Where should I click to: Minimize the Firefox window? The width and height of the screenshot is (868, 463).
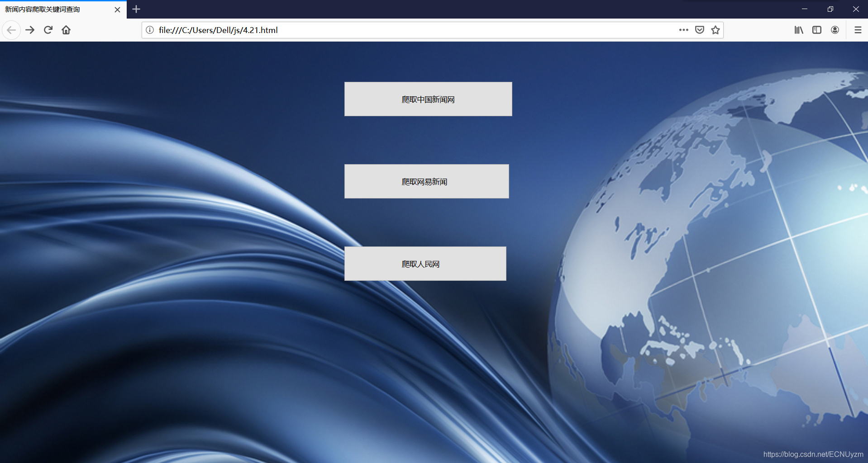[x=805, y=9]
